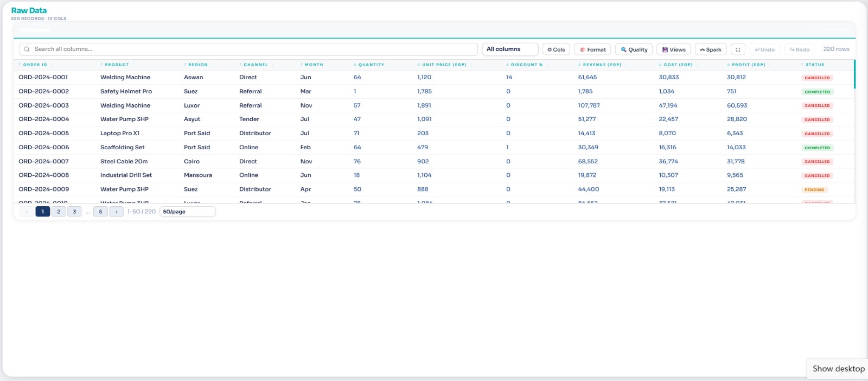Image resolution: width=868 pixels, height=381 pixels.
Task: Sort by Quantity column header
Action: tap(371, 65)
